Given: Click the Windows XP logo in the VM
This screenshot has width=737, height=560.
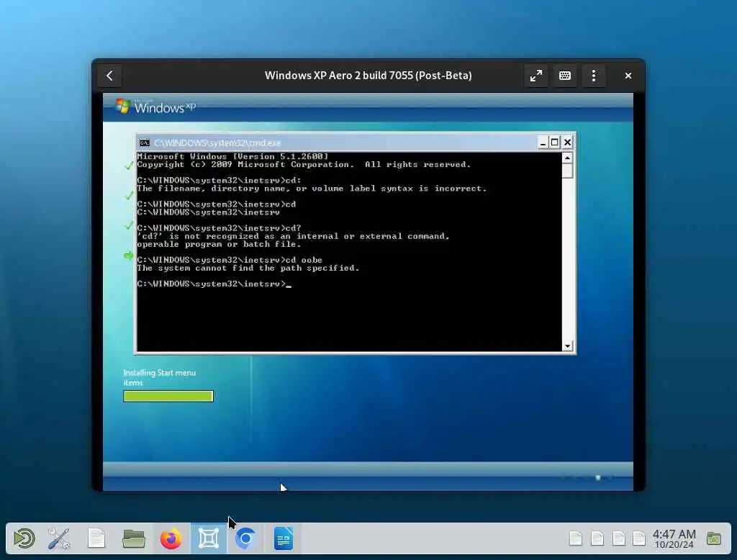Looking at the screenshot, I should tap(155, 107).
